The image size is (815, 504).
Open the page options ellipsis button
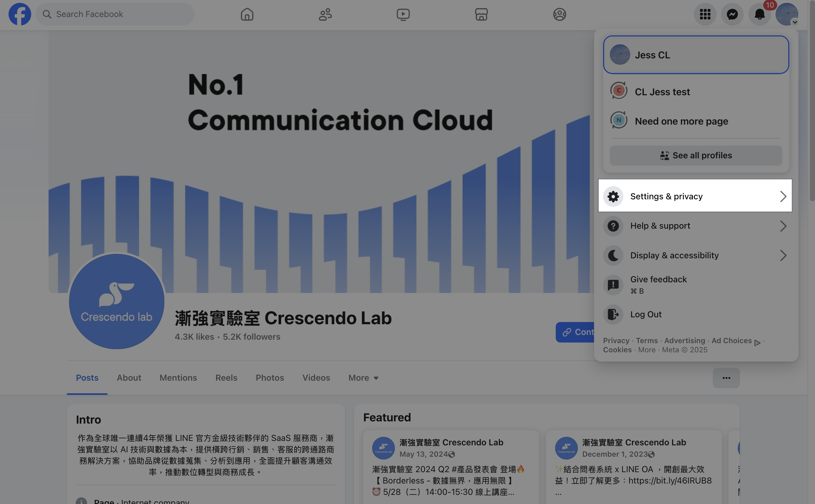[x=726, y=378]
